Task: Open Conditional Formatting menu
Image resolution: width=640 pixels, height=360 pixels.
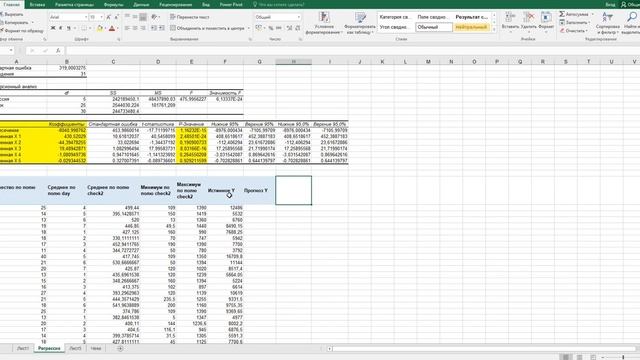Action: click(324, 23)
